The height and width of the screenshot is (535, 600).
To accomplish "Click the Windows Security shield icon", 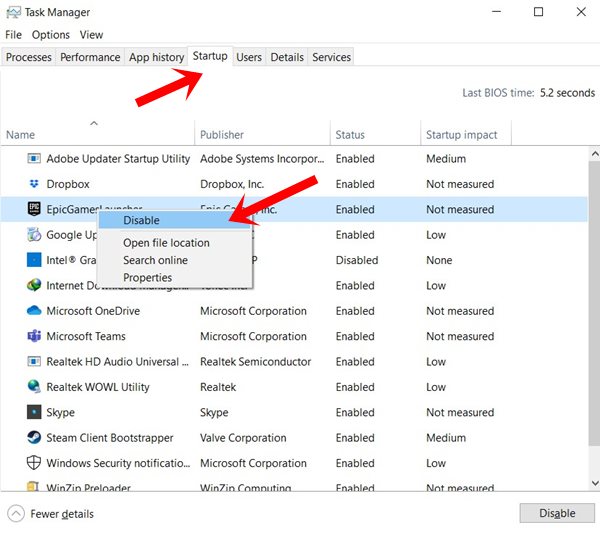I will click(34, 463).
